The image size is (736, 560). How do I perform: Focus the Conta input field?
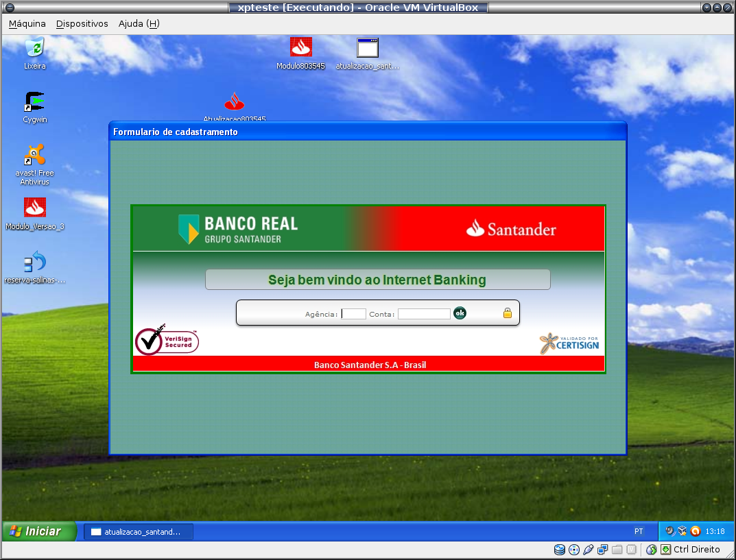pos(425,314)
